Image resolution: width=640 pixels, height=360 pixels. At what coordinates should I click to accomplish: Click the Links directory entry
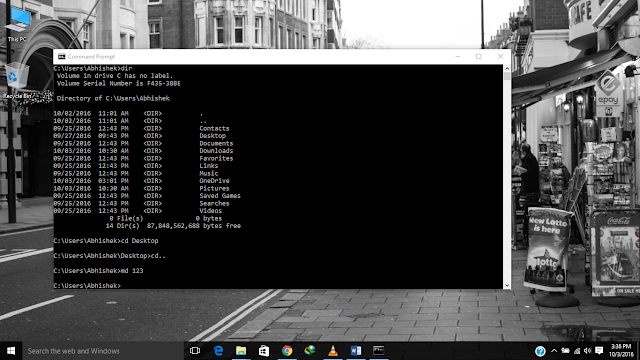tap(209, 166)
